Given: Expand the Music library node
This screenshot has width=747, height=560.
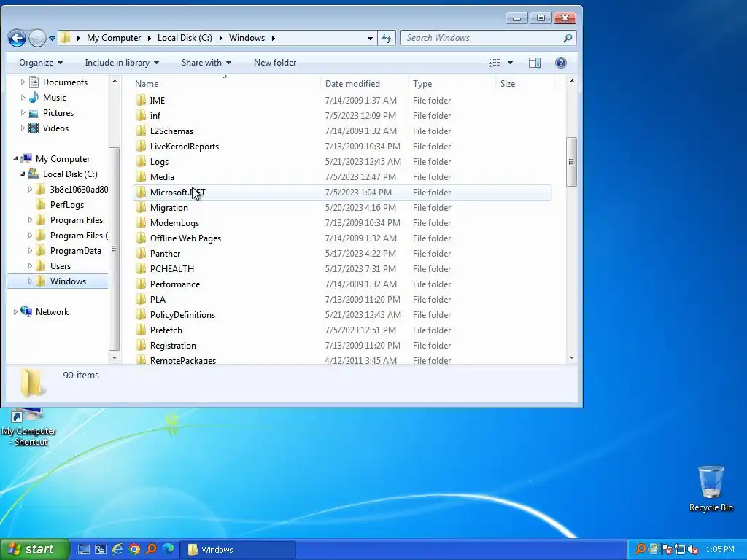Looking at the screenshot, I should coord(23,98).
